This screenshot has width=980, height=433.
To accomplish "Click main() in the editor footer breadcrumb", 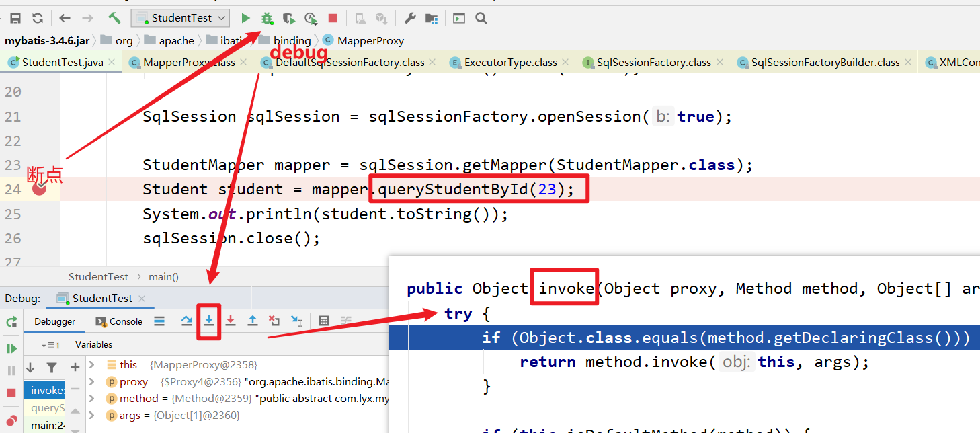I will coord(163,276).
